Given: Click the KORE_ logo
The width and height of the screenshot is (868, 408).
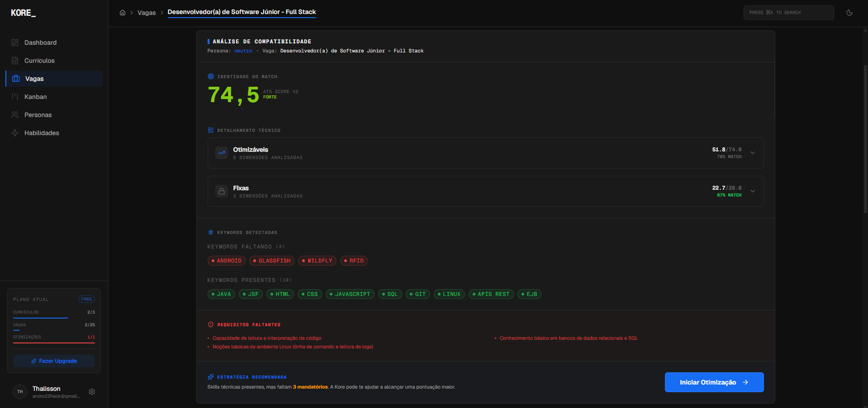Looking at the screenshot, I should pos(23,13).
